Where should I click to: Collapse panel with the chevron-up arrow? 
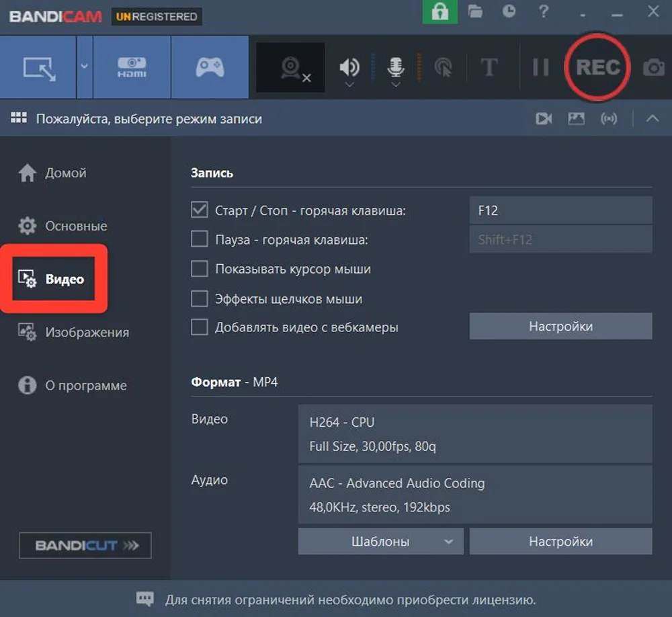tap(652, 119)
